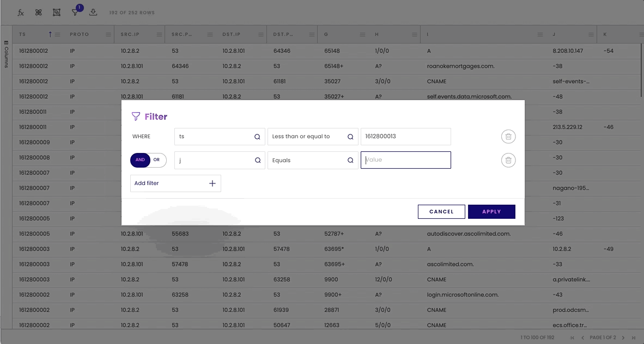Open the DST.IP column menu icon
644x344 pixels.
[x=261, y=34]
